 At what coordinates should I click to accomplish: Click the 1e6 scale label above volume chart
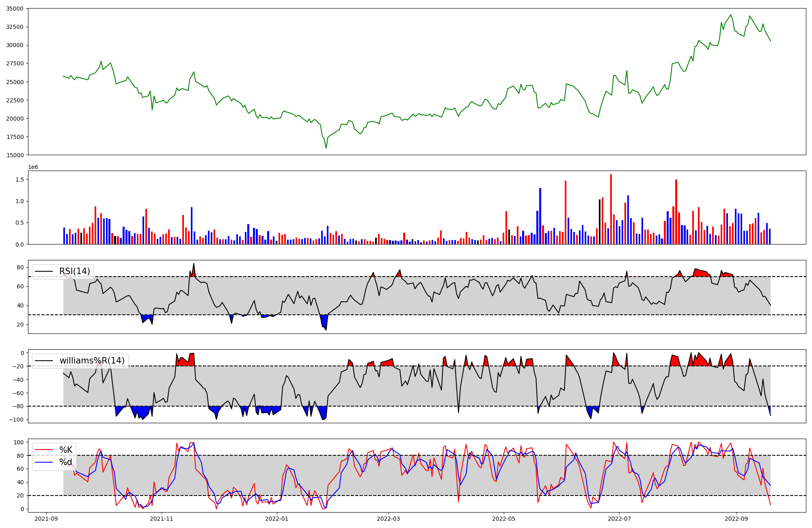click(x=33, y=167)
